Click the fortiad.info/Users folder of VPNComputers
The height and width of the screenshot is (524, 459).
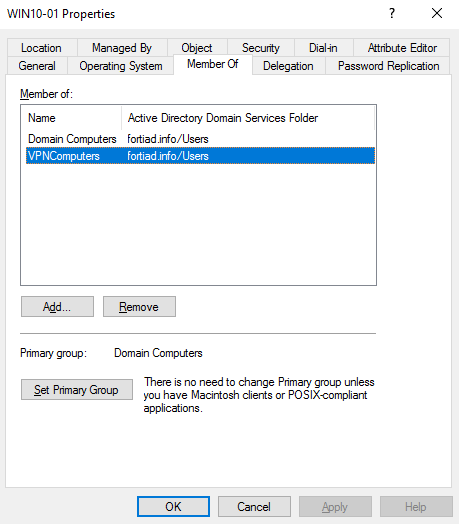pos(168,156)
